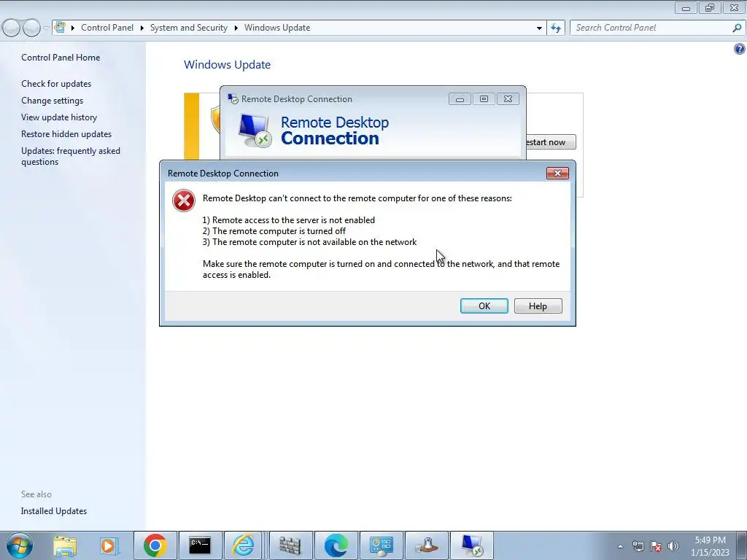This screenshot has height=560, width=747.
Task: Show hidden system tray icons
Action: pyautogui.click(x=620, y=546)
